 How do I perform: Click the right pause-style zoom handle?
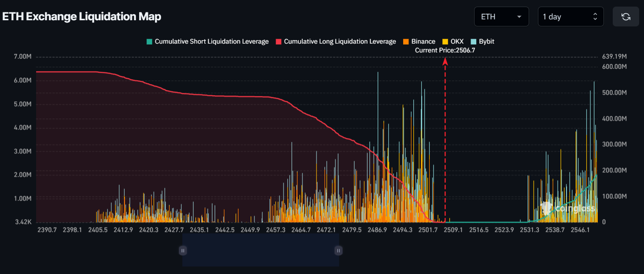tap(338, 251)
